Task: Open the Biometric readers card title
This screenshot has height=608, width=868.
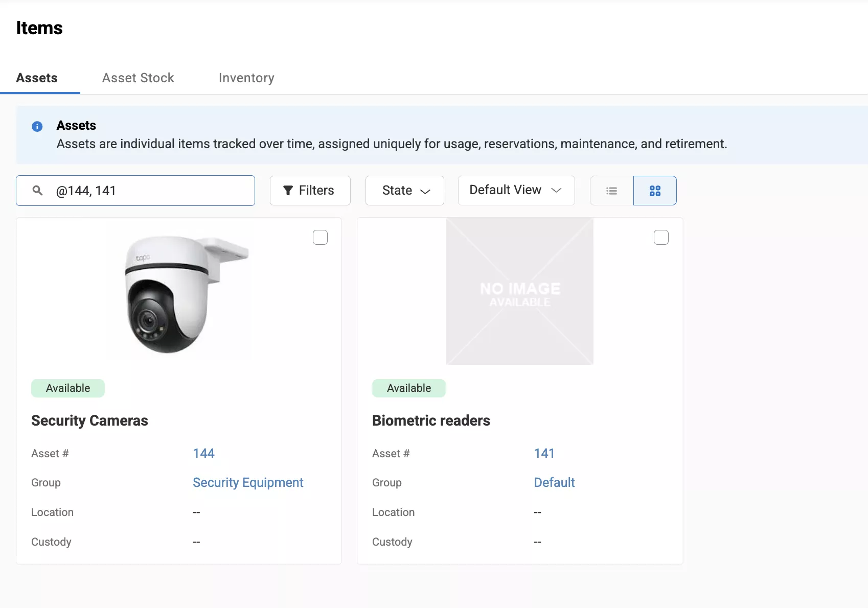Action: pyautogui.click(x=431, y=420)
